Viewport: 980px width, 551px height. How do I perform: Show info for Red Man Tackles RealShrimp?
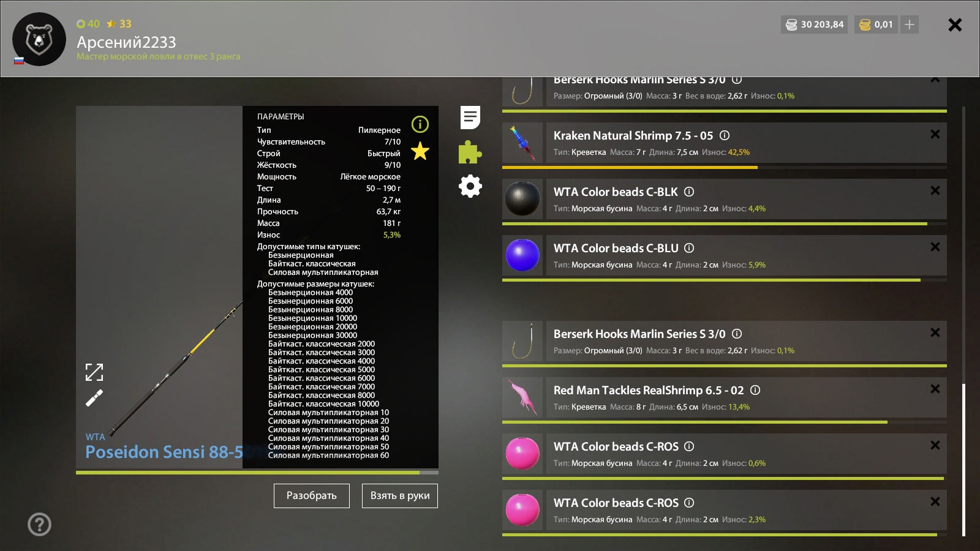pos(755,390)
